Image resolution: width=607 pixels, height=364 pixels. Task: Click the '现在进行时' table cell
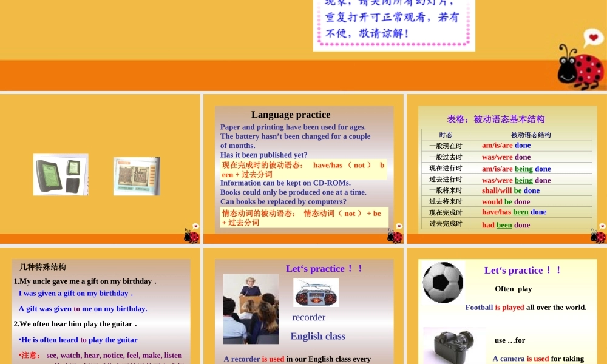pos(446,168)
